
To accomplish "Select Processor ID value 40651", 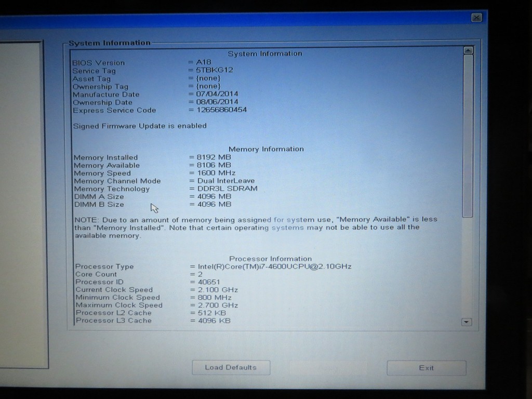I will (209, 282).
